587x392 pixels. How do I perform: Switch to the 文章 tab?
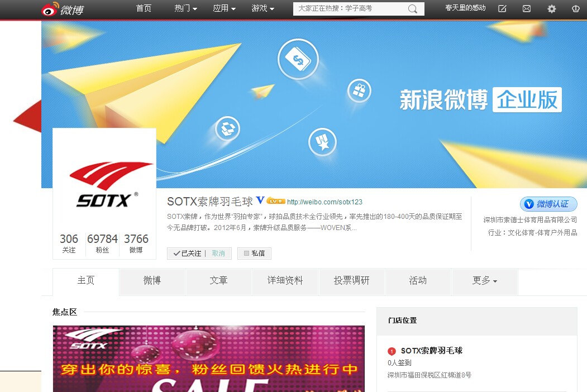[x=218, y=280]
